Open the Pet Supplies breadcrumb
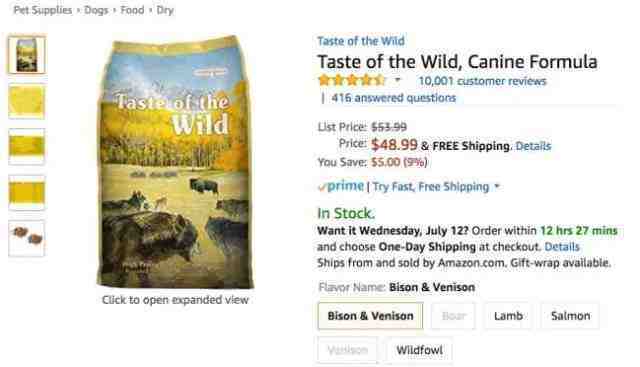Screen dimensions: 640x367 (x=42, y=10)
